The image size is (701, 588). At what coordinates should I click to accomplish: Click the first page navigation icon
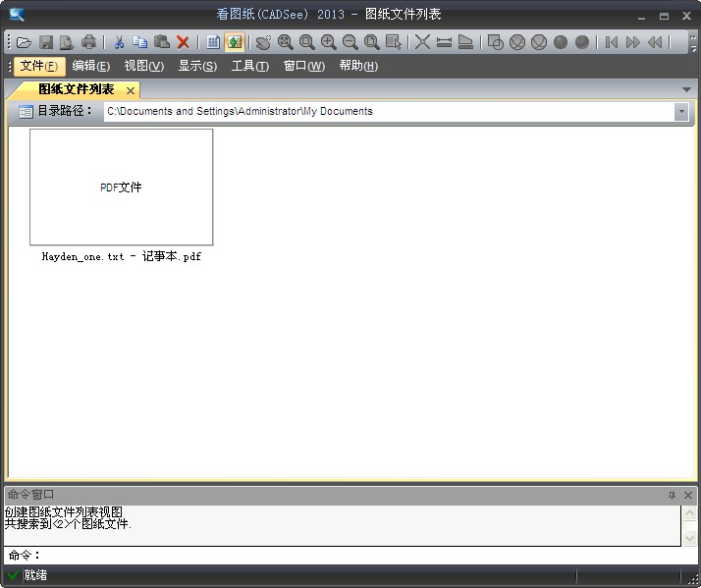612,42
